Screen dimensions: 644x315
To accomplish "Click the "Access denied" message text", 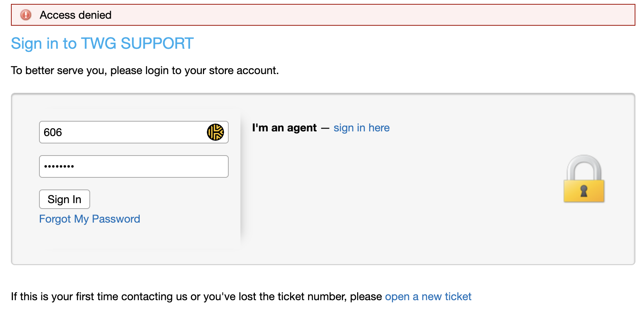I will [x=76, y=15].
